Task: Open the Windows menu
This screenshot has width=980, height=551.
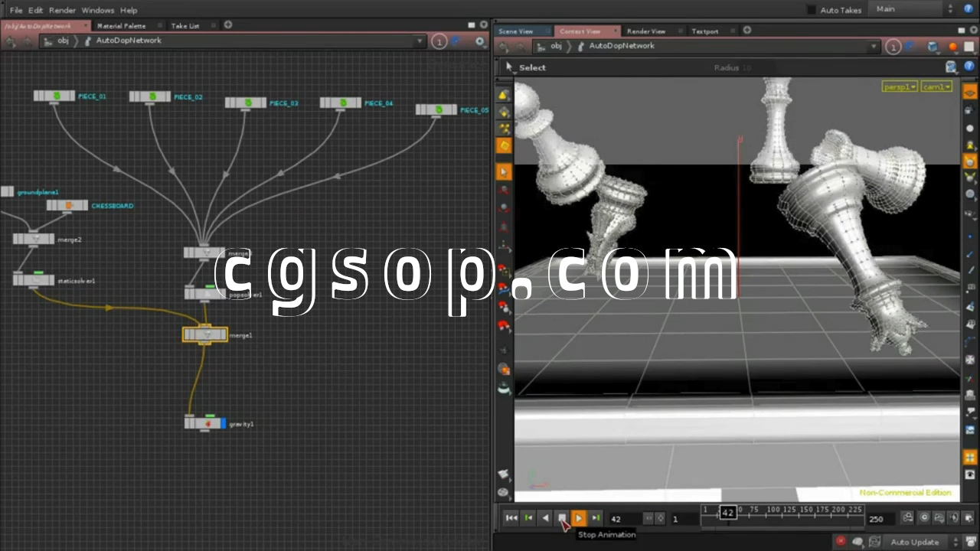Action: pos(97,10)
